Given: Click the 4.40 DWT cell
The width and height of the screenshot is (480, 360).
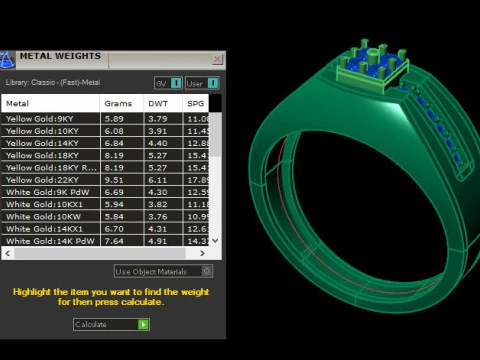Looking at the screenshot, I should (163, 143).
